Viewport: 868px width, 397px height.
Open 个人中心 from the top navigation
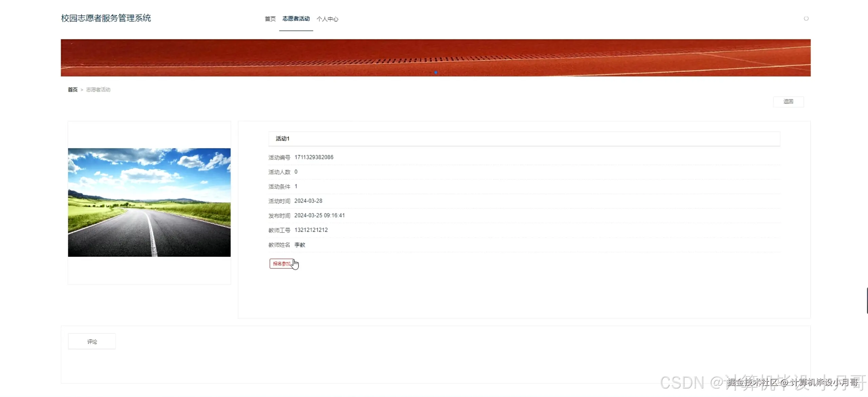coord(328,19)
